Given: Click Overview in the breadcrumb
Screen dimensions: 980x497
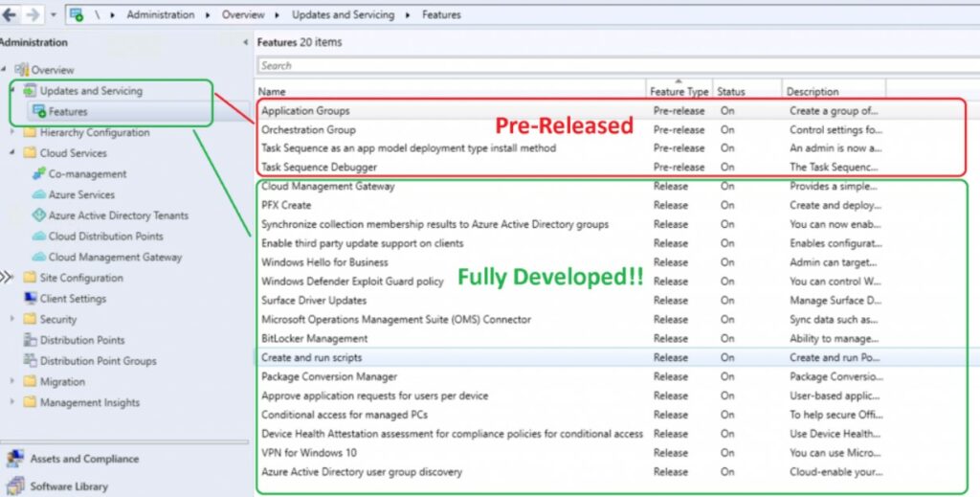Looking at the screenshot, I should click(243, 14).
